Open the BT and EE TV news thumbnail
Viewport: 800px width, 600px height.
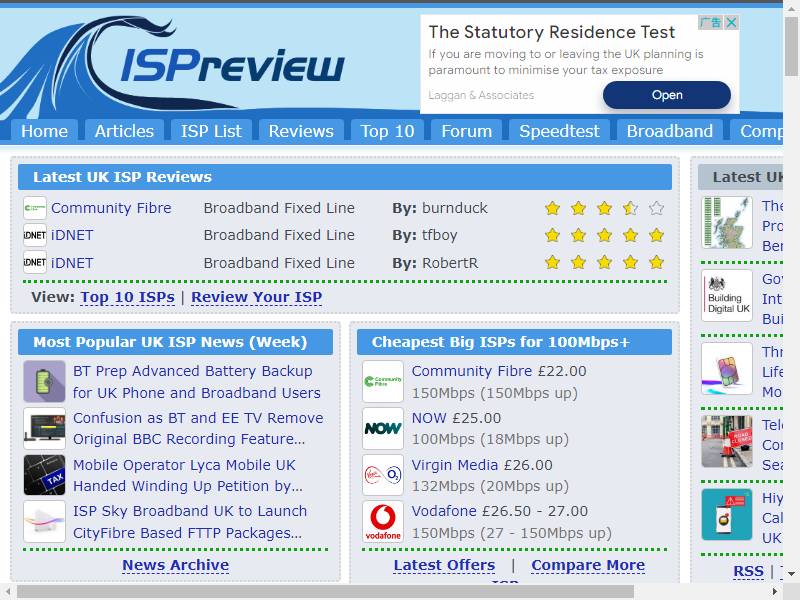(x=44, y=428)
